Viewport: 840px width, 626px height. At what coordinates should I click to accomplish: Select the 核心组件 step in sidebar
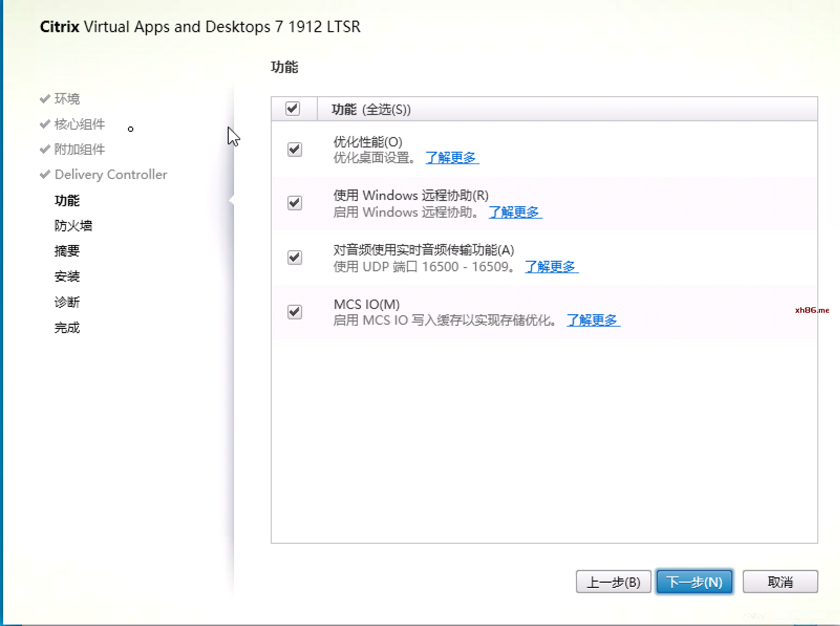click(80, 124)
